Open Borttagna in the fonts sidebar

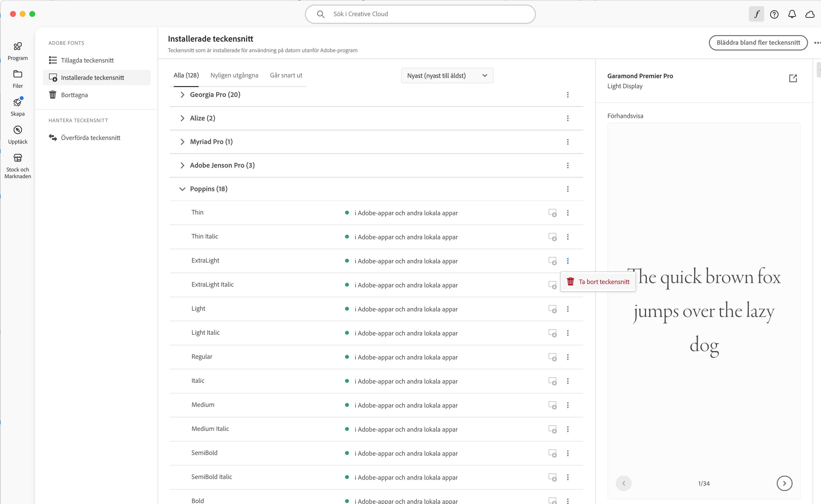74,95
